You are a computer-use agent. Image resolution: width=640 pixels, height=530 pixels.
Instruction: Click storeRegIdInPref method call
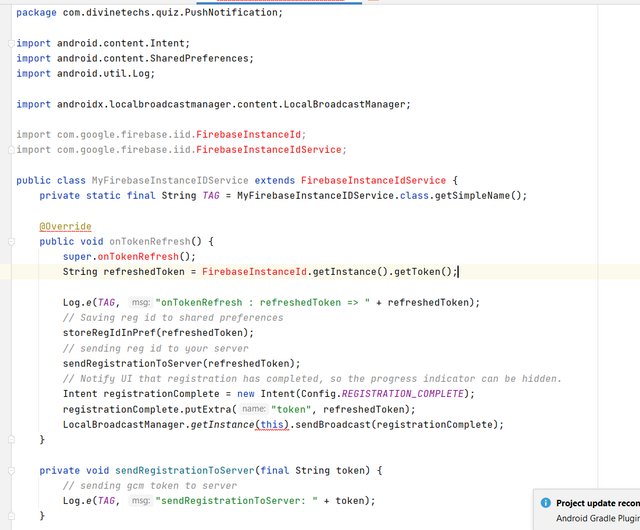[x=109, y=333]
